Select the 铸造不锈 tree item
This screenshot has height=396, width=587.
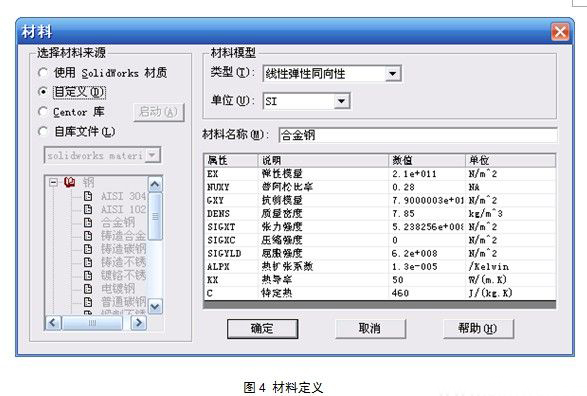[123, 262]
